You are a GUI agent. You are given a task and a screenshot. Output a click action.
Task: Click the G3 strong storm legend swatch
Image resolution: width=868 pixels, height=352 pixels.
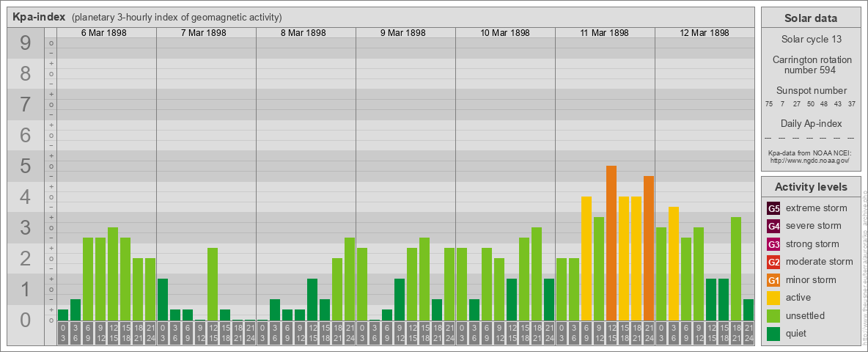click(x=773, y=244)
